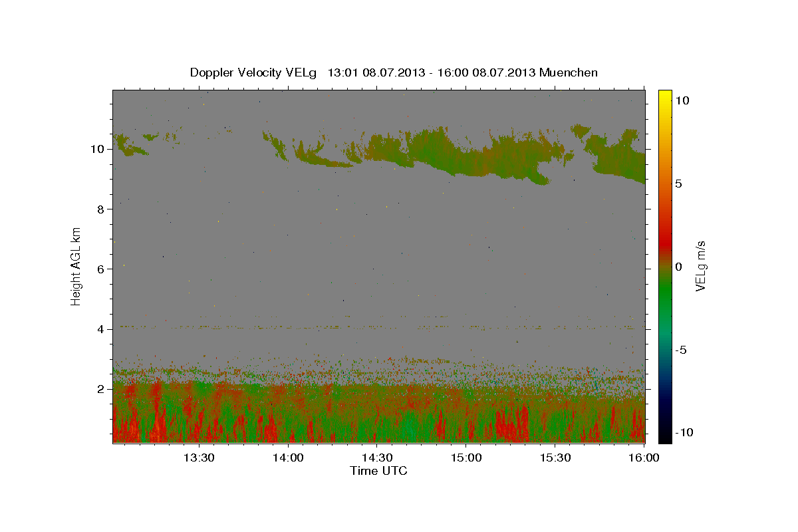The height and width of the screenshot is (532, 798).
Task: Click the height axis label 4
Action: click(101, 329)
